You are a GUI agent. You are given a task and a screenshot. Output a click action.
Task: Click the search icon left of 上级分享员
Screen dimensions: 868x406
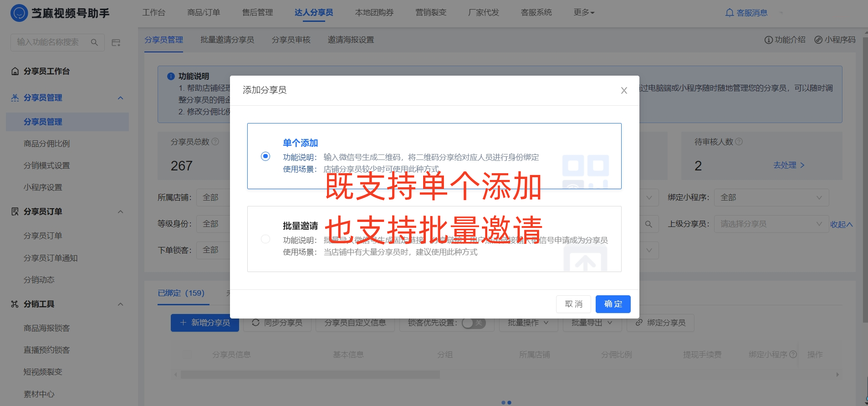[648, 224]
